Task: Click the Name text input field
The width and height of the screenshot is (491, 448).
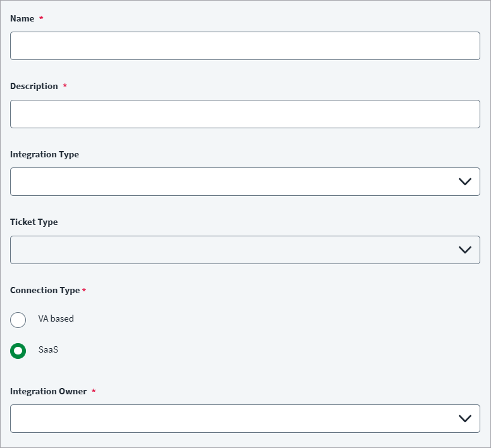Action: pyautogui.click(x=245, y=46)
